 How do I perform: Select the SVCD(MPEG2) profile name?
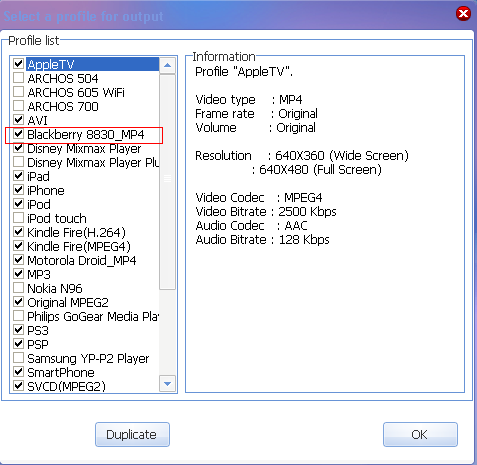(x=66, y=387)
